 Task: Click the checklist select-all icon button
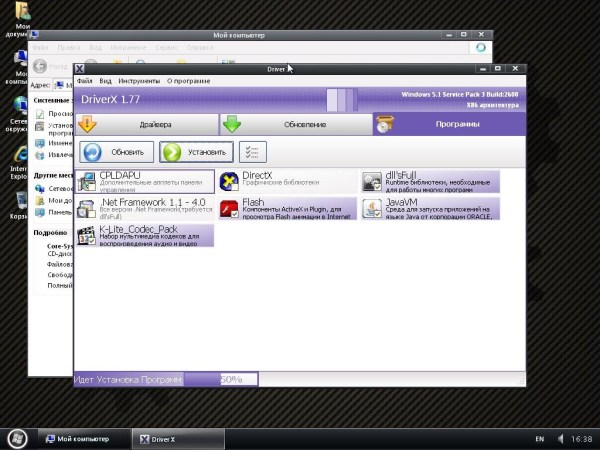[255, 152]
